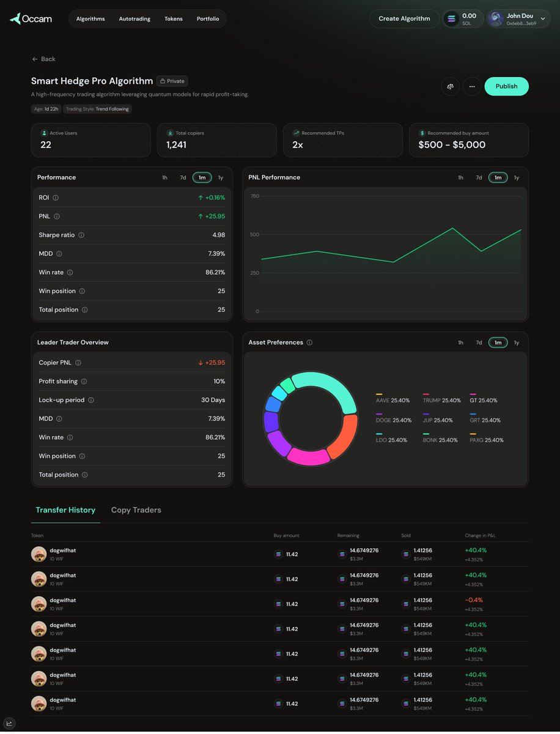Screen dimensions: 560x734
Task: Click the back arrow icon
Action: point(35,59)
